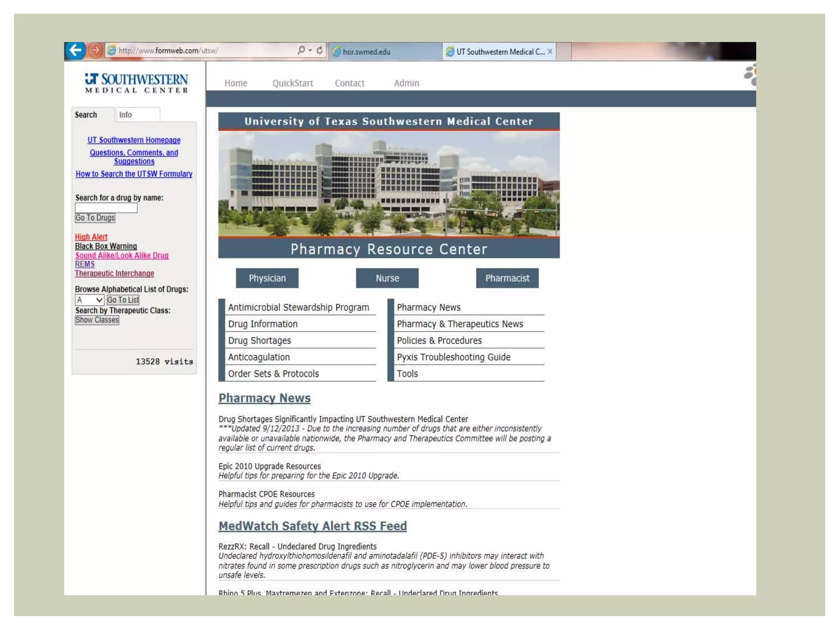Close the UT Southwestern Medical tab
The width and height of the screenshot is (840, 630).
pos(550,52)
